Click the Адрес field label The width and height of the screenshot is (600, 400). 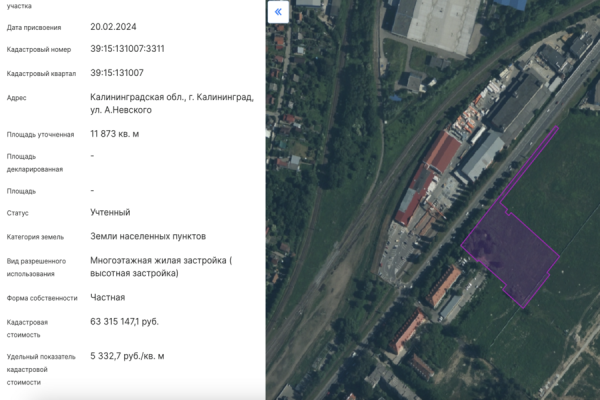click(16, 98)
